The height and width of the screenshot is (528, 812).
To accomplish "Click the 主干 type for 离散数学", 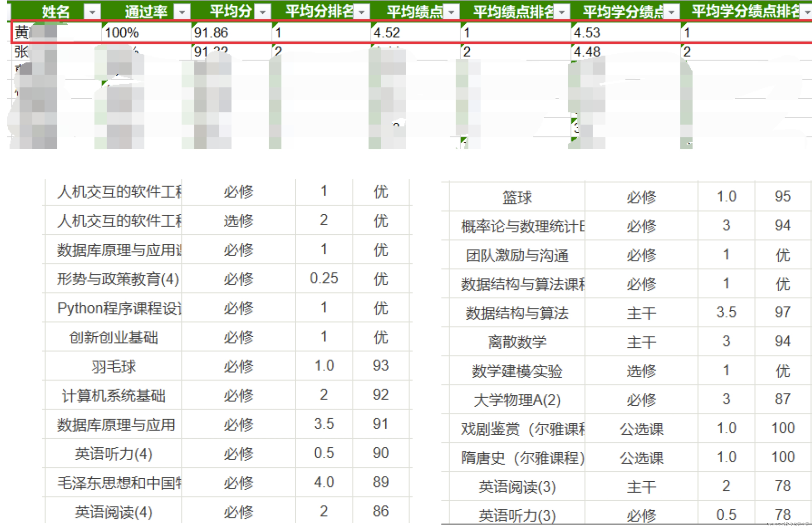I will (x=641, y=342).
